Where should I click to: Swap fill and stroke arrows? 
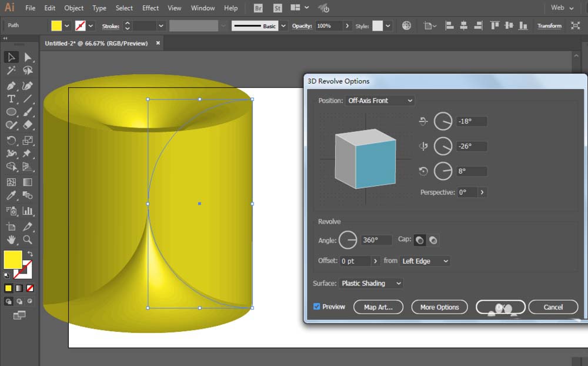point(30,254)
